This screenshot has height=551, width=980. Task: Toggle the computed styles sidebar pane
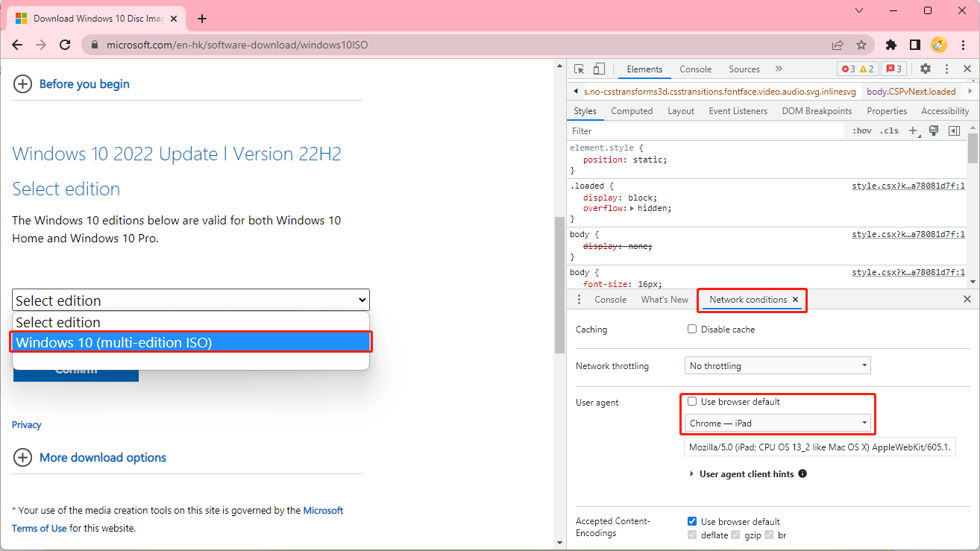(954, 131)
